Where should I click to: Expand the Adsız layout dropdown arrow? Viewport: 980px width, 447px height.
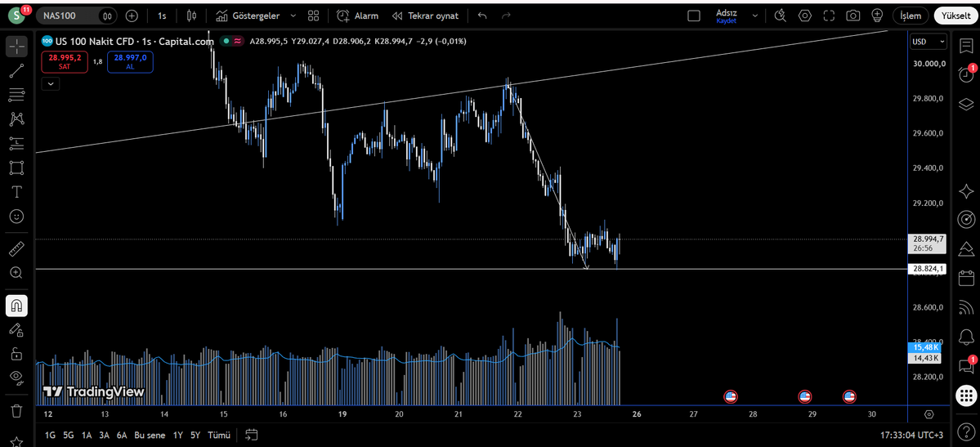click(755, 16)
